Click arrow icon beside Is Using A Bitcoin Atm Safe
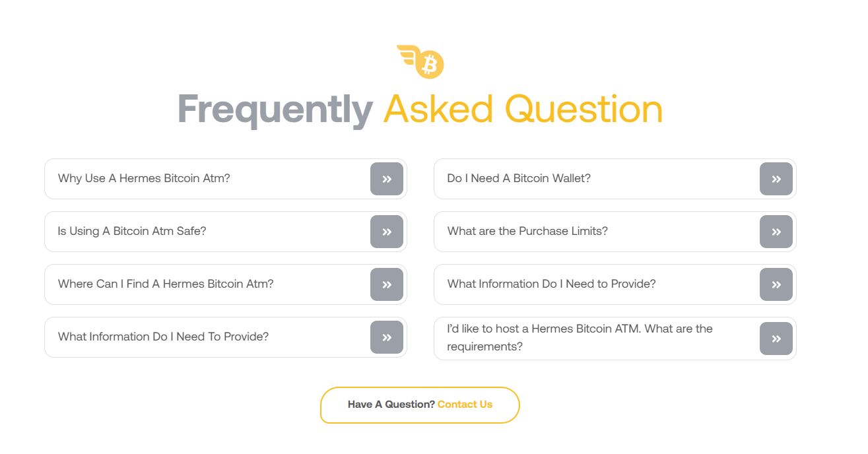Image resolution: width=868 pixels, height=454 pixels. click(x=387, y=232)
